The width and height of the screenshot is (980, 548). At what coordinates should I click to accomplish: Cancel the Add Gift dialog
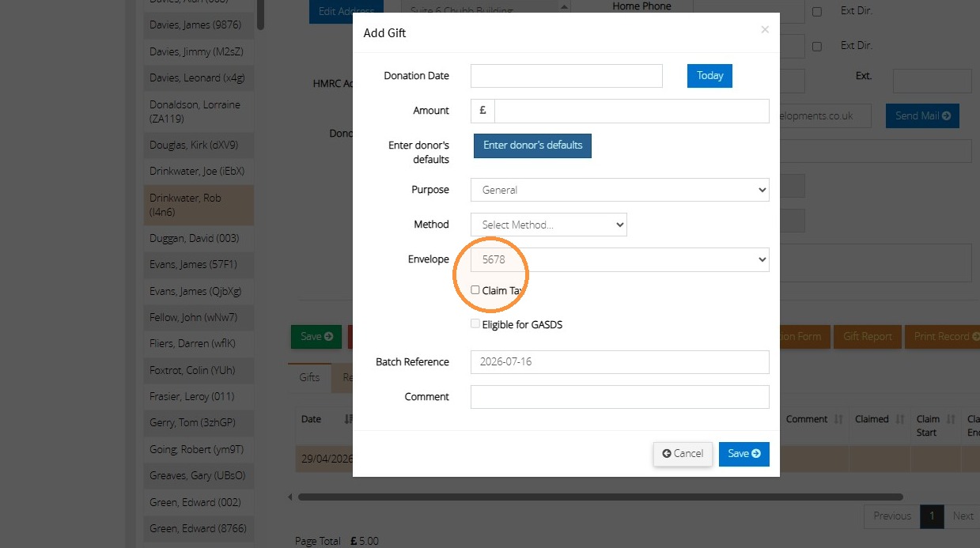click(683, 454)
